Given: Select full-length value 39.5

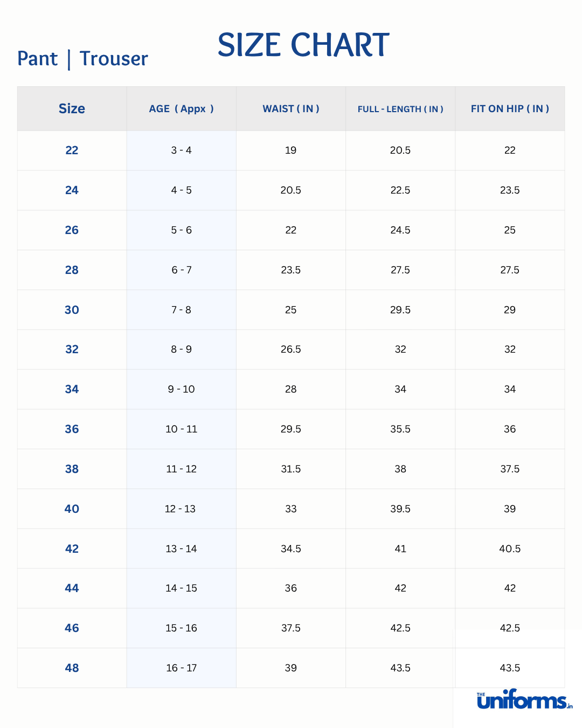Looking at the screenshot, I should click(400, 509).
